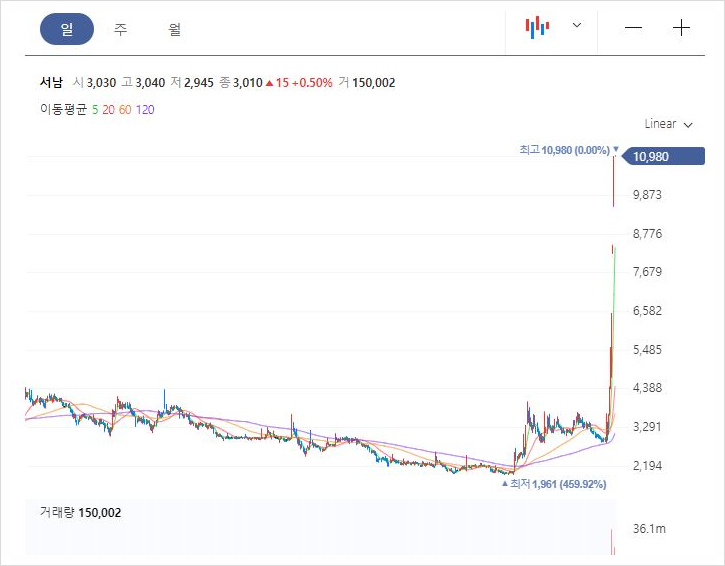Viewport: 725px width, 566px height.
Task: Switch to the 주 weekly tab
Action: (x=121, y=29)
